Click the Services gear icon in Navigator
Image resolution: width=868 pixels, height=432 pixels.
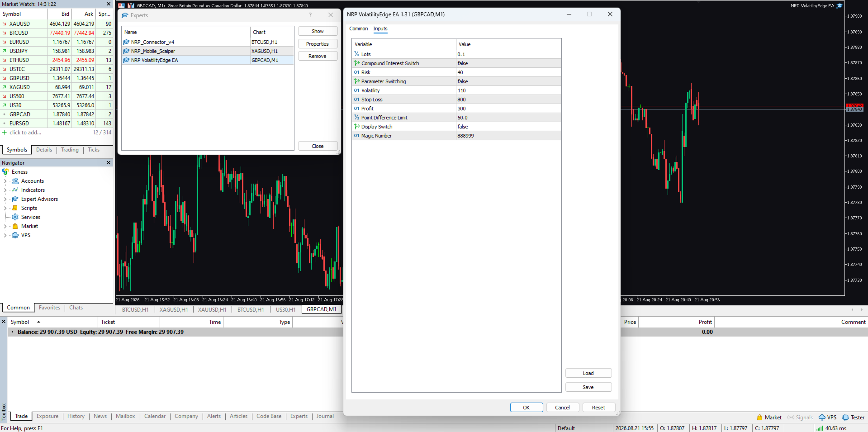(x=15, y=217)
